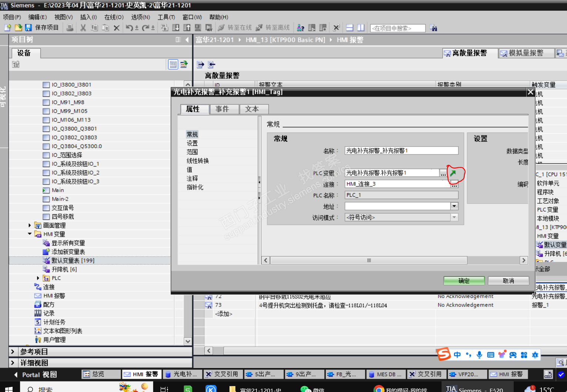
Task: Open the 地址 dropdown arrow
Action: (x=454, y=206)
